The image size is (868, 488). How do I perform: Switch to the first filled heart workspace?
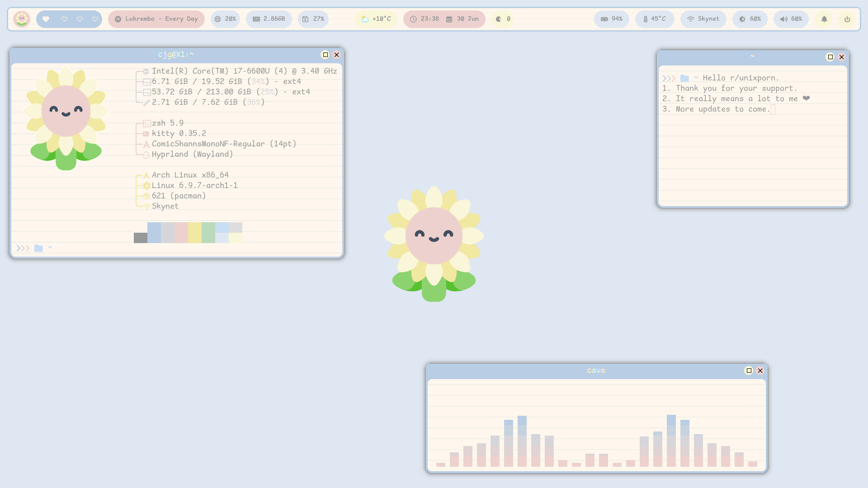coord(46,19)
